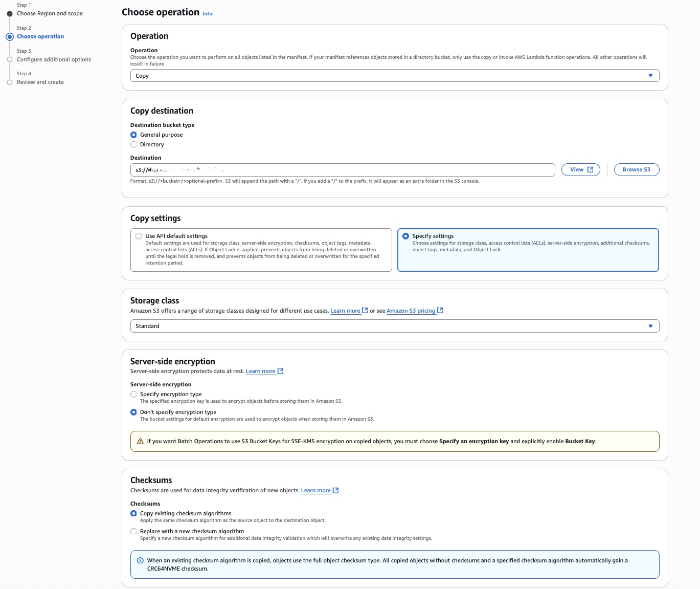Click the Browse S3 button
This screenshot has width=700, height=589.
point(636,170)
